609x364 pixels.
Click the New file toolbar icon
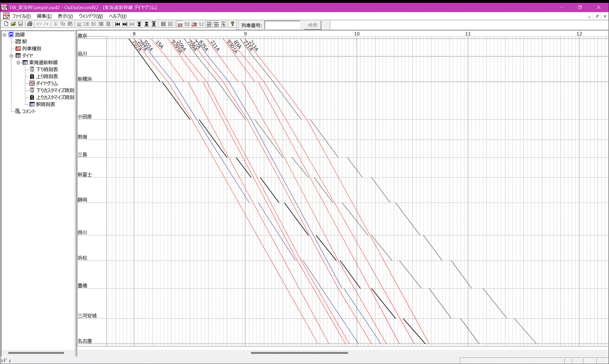tap(6, 24)
